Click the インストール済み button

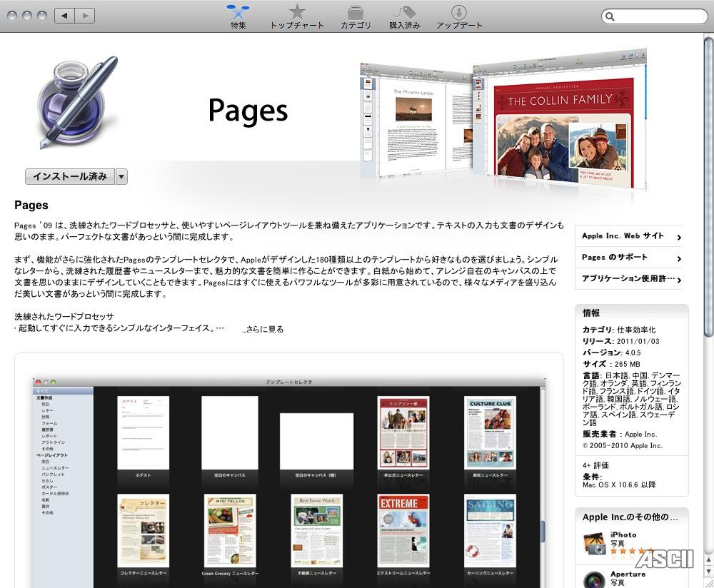click(70, 176)
